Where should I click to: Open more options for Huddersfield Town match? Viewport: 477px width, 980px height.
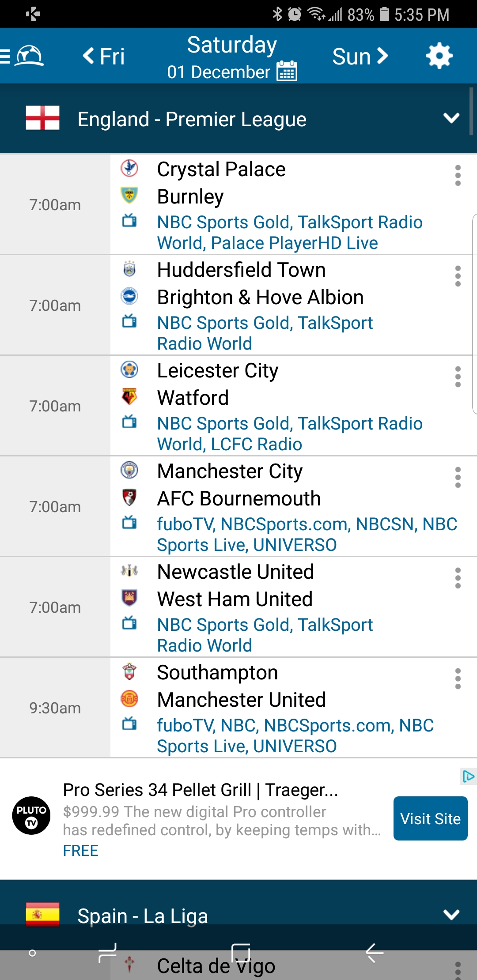[458, 276]
